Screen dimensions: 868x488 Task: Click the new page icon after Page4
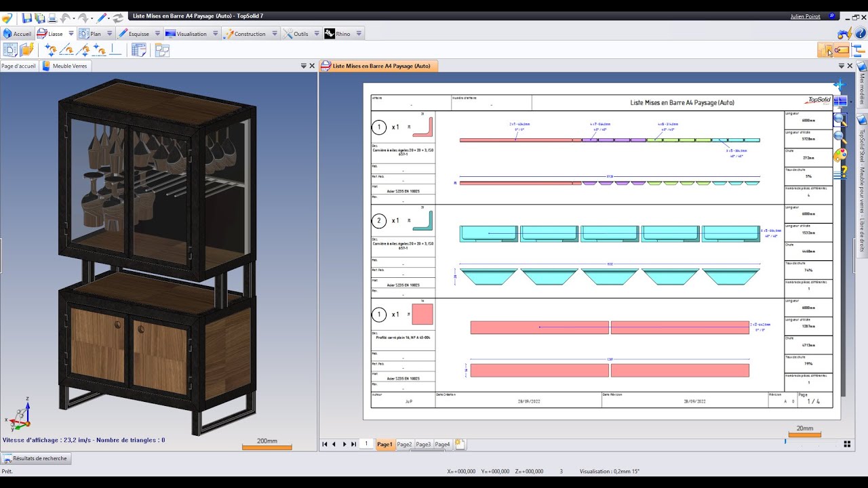[459, 444]
